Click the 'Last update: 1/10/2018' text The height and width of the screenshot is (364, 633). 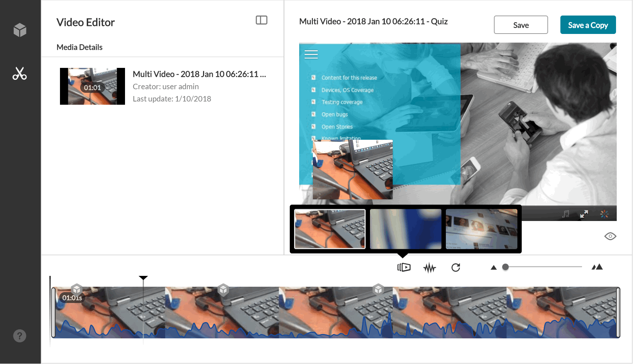[x=172, y=99]
